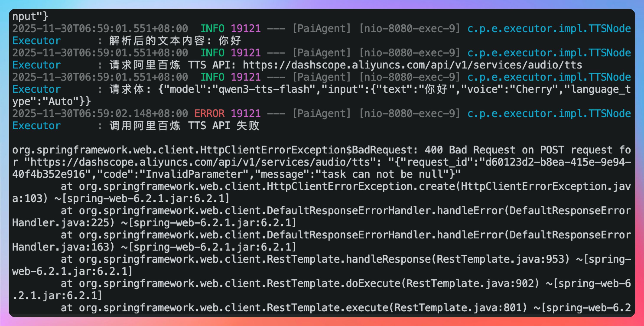Select the "qwen3-tts-flash" model name in request body
This screenshot has height=326, width=644.
[x=264, y=89]
